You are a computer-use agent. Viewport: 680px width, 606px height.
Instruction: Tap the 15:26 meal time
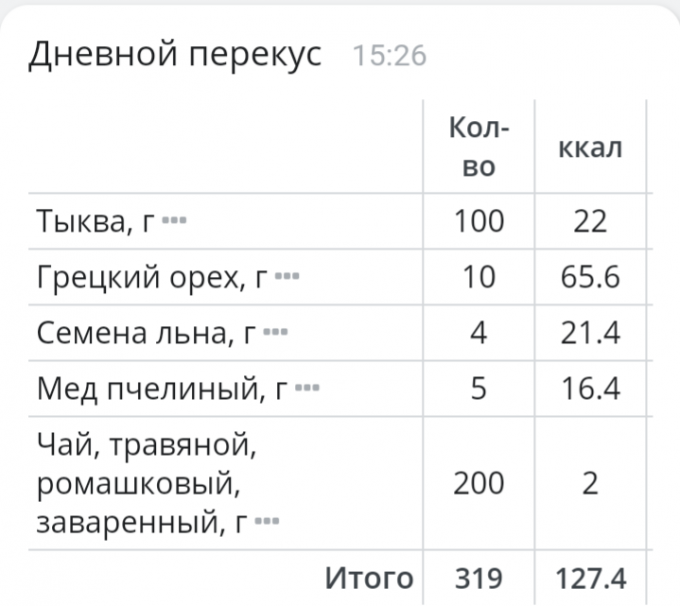390,56
